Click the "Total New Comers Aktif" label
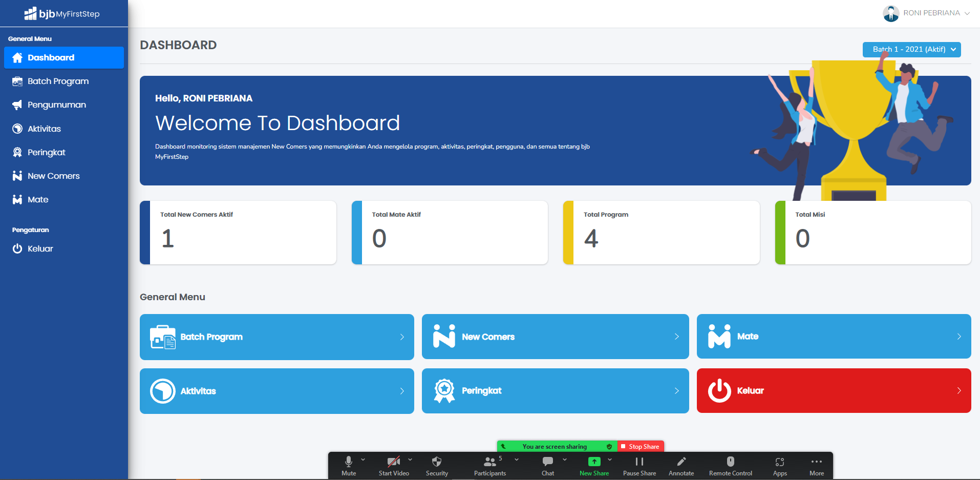980x480 pixels. click(x=197, y=215)
